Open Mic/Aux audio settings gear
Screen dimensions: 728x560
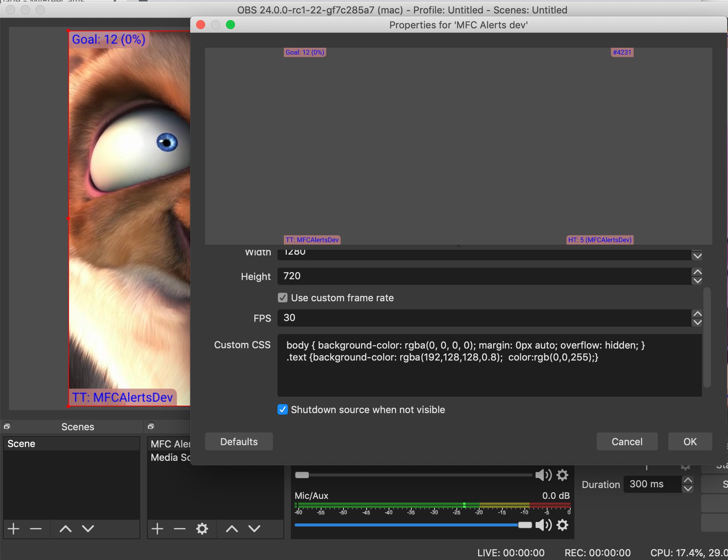(x=562, y=525)
